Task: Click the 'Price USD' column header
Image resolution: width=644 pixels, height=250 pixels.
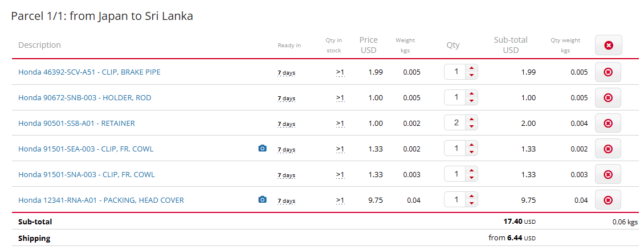Action: click(368, 45)
